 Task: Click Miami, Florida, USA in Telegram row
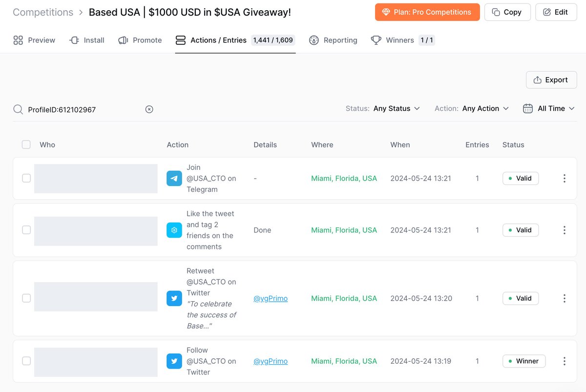pos(344,178)
